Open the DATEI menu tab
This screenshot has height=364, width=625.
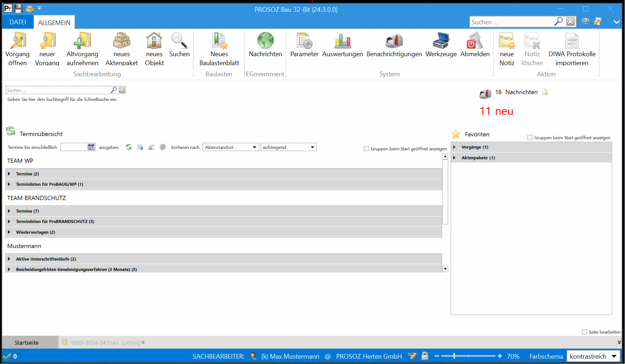[x=18, y=22]
